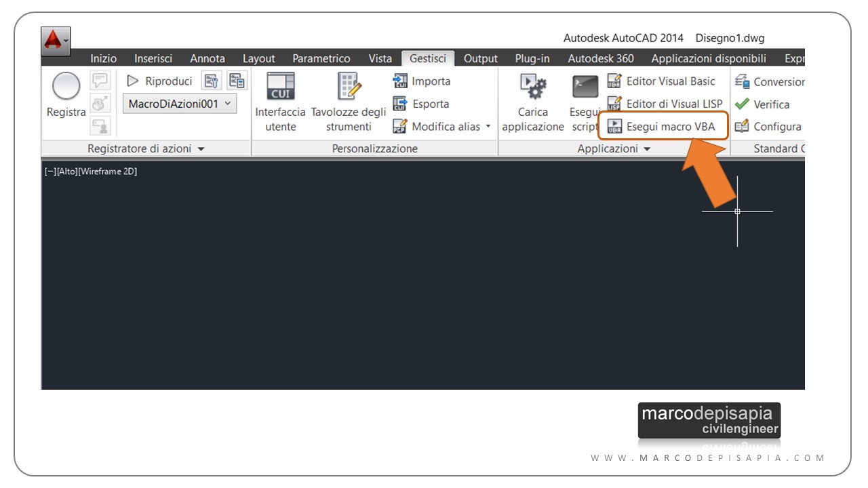Click the Verifica green check icon
The width and height of the screenshot is (868, 488).
click(x=743, y=104)
